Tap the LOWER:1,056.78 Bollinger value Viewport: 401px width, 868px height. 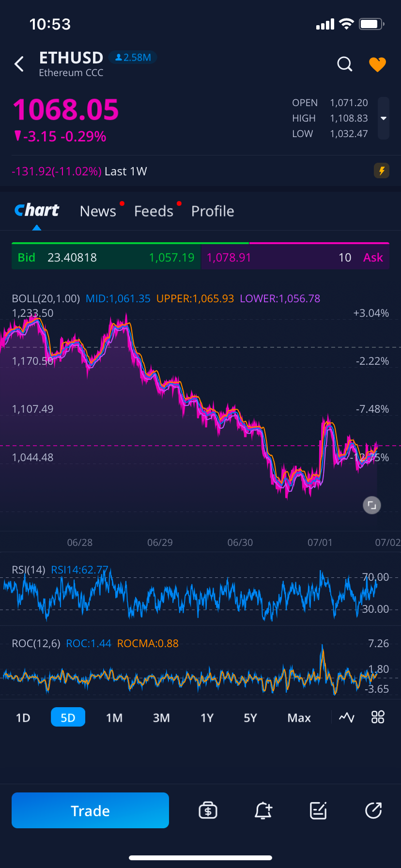(280, 298)
